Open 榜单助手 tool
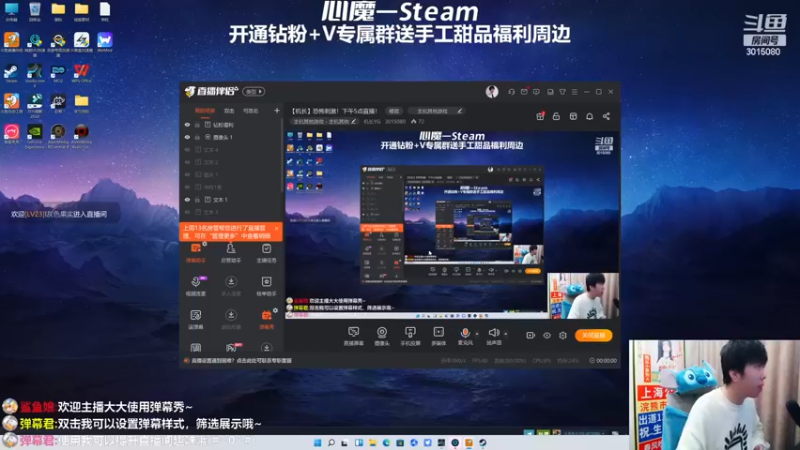 [x=266, y=286]
